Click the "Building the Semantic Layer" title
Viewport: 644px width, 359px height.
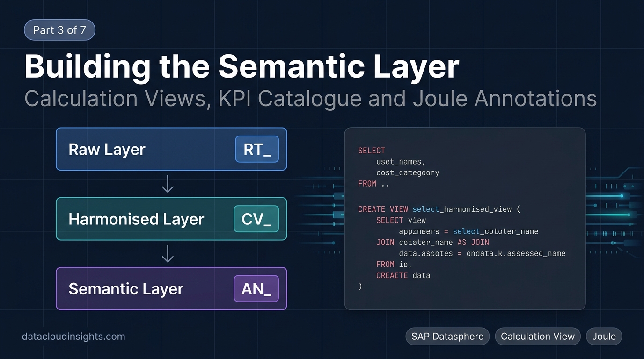click(x=241, y=66)
